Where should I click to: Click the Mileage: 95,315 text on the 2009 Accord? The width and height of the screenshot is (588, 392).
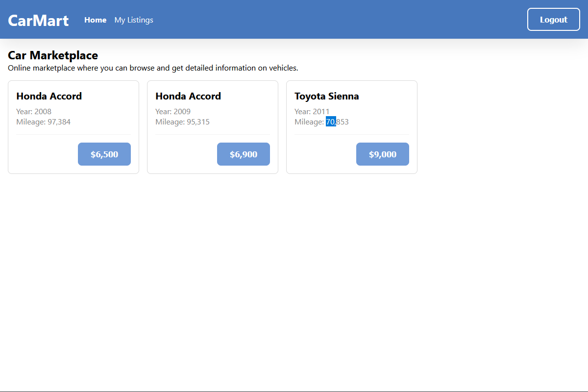[x=182, y=122]
